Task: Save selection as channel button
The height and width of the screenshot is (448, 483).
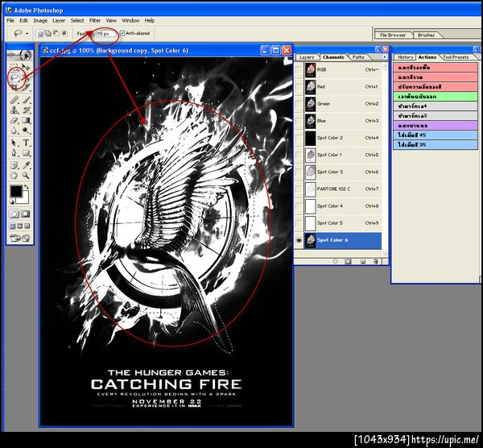Action: pyautogui.click(x=348, y=261)
